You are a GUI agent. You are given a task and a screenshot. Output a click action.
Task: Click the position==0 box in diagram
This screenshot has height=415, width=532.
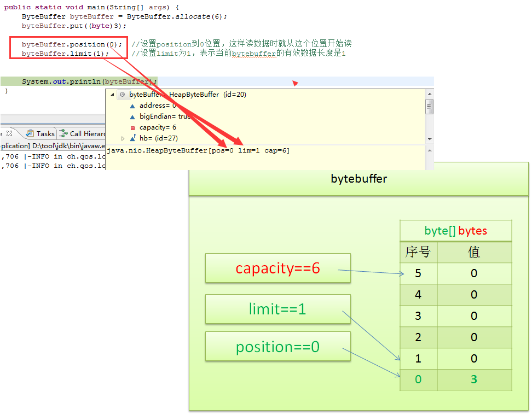pos(277,347)
